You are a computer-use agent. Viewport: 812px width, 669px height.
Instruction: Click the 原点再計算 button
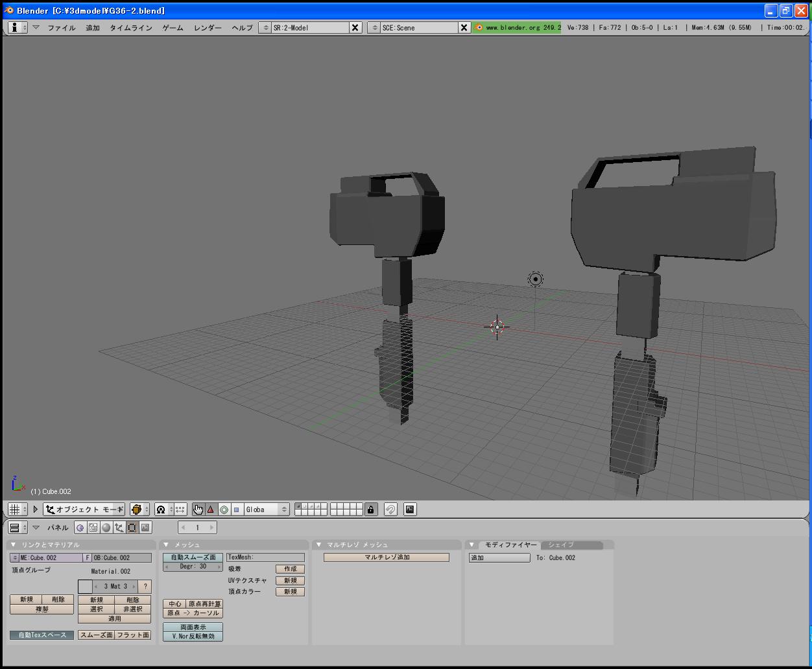204,604
